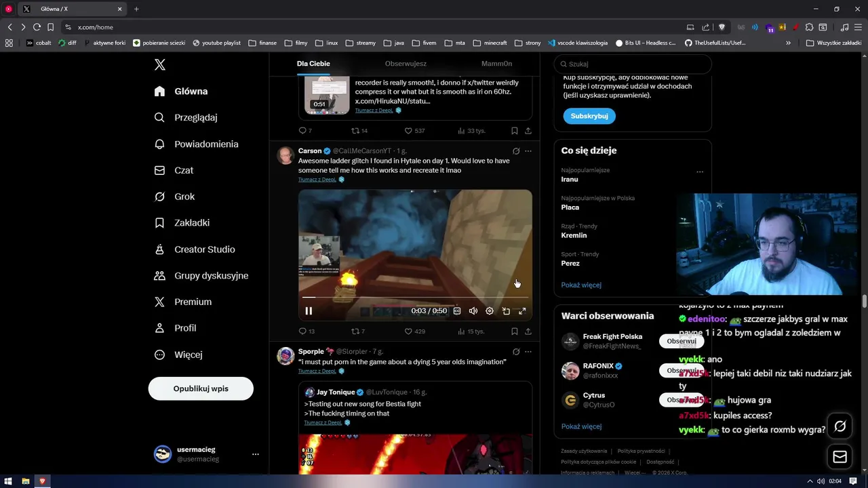Seek on the video progress bar
The width and height of the screenshot is (868, 488).
click(415, 297)
